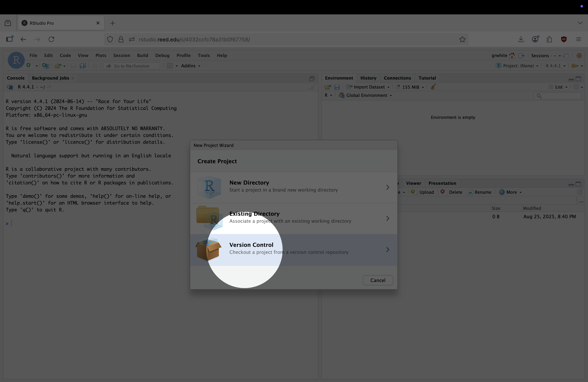
Task: Click the Version Control box icon
Action: pos(208,249)
